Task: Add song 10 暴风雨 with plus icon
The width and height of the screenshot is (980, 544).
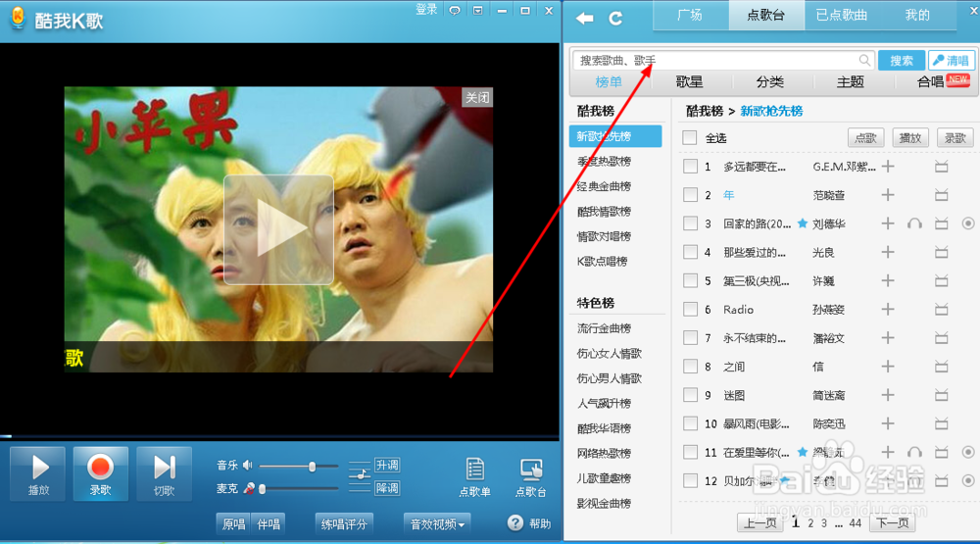Action: click(888, 423)
